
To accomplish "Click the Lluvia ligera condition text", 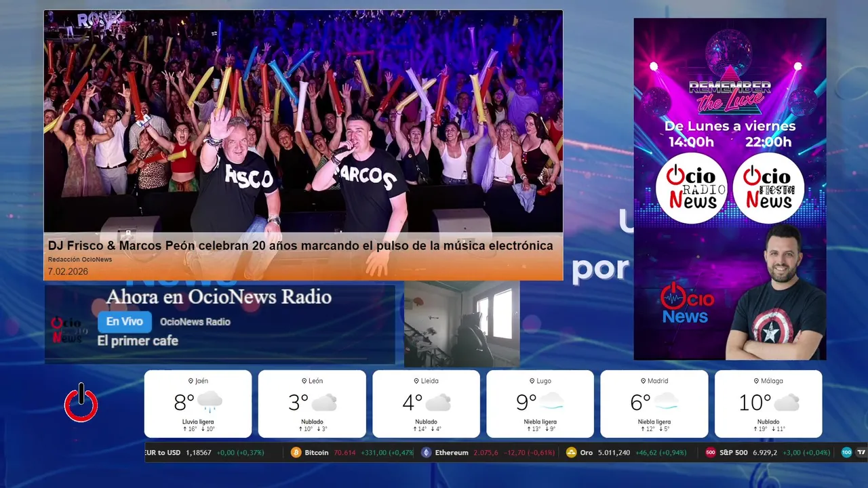I will (198, 422).
